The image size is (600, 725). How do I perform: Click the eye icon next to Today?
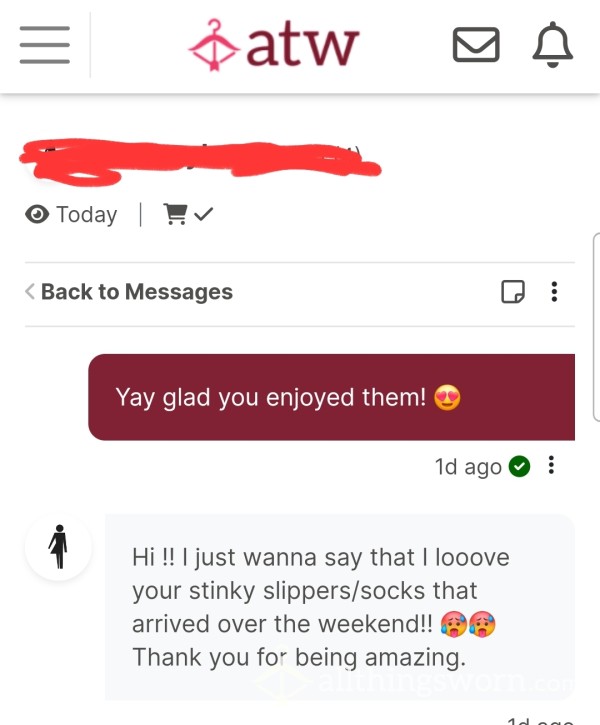(37, 215)
